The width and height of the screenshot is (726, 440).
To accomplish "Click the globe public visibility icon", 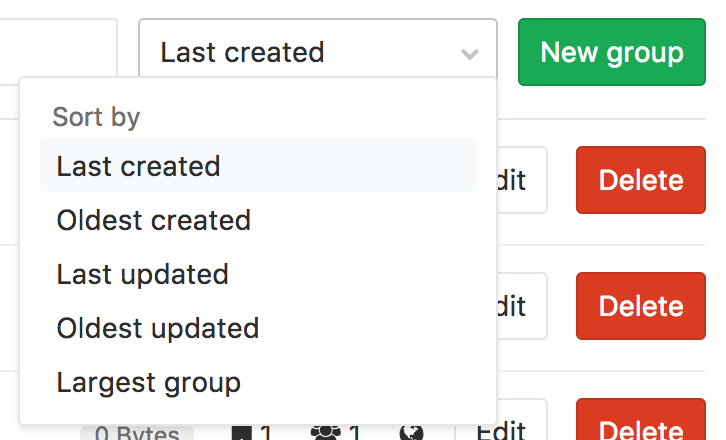I will [411, 433].
